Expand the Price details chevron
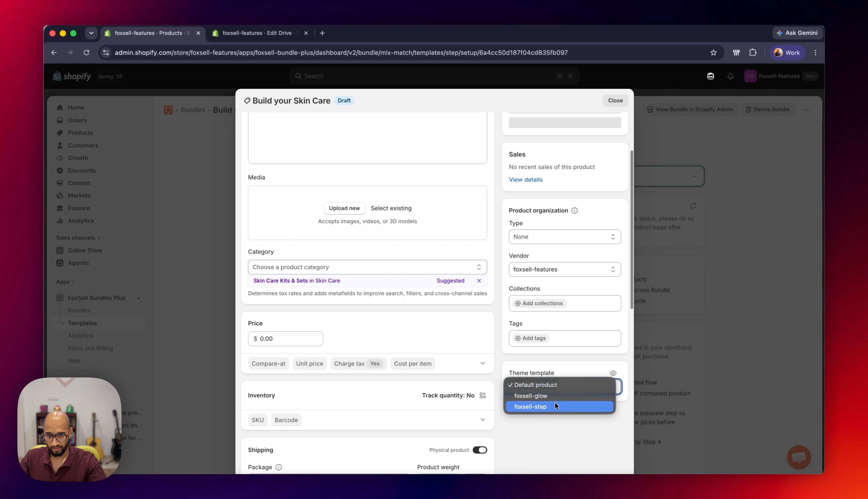The image size is (868, 499). point(483,363)
